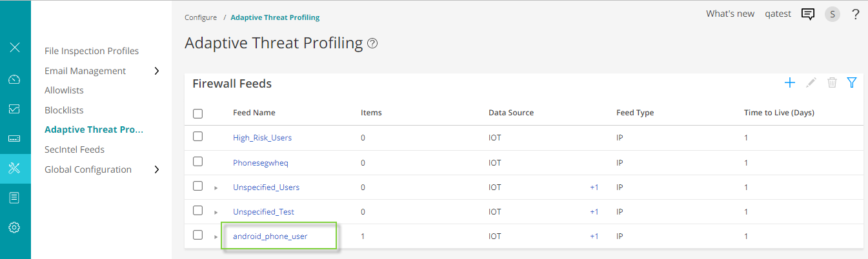Screen dimensions: 868x259
Task: Click the Feed Name column header
Action: coord(254,113)
